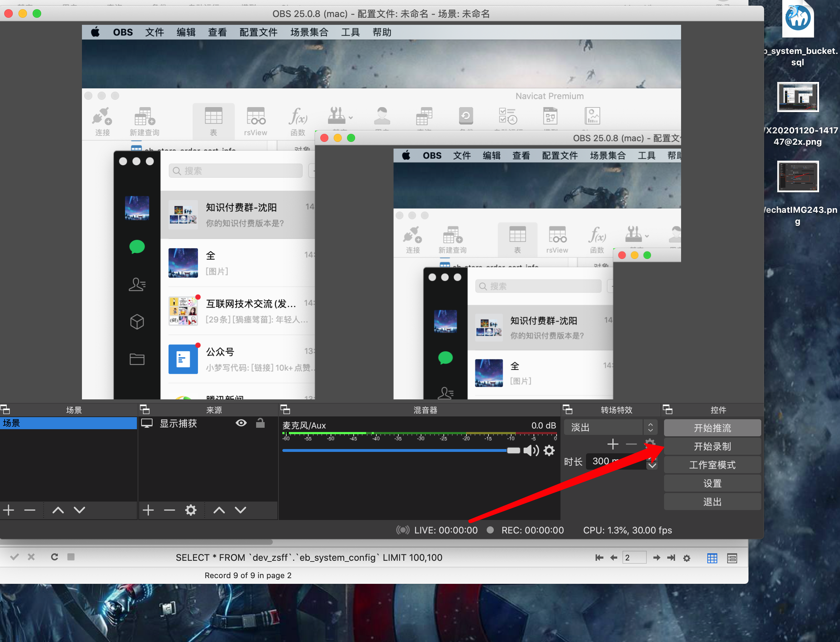Click 开始推流 to start streaming
Screen dimensions: 840x642
[712, 428]
